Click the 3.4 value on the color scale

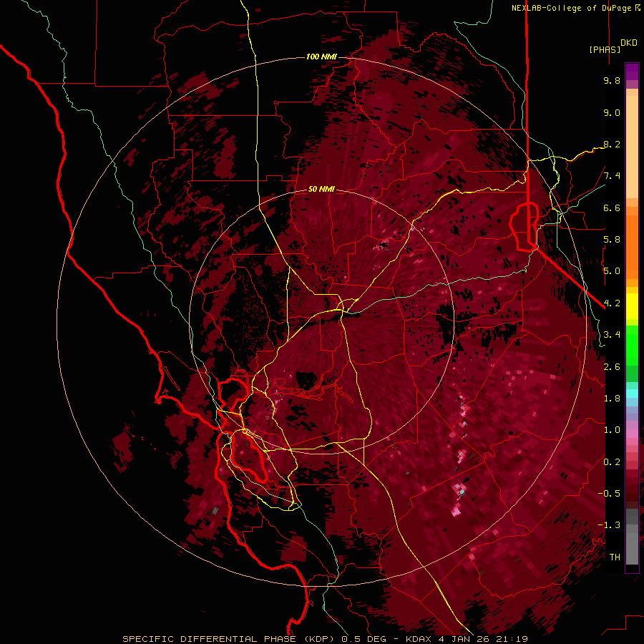tap(612, 335)
